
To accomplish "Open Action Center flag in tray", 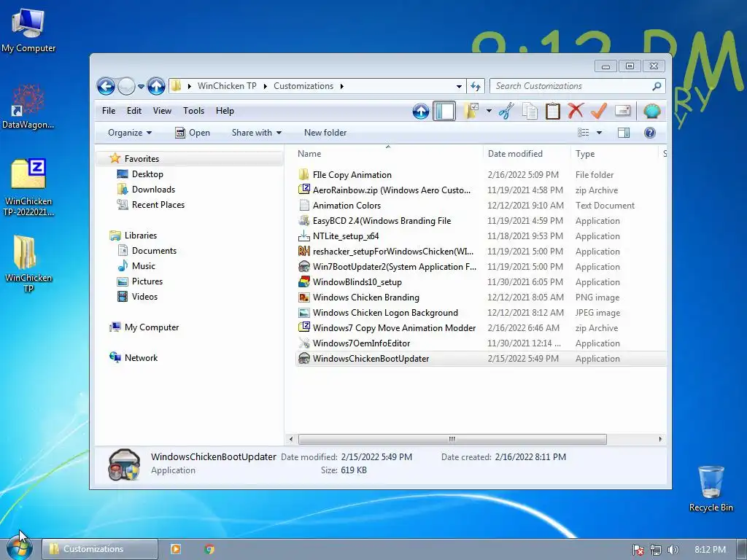I will (638, 550).
